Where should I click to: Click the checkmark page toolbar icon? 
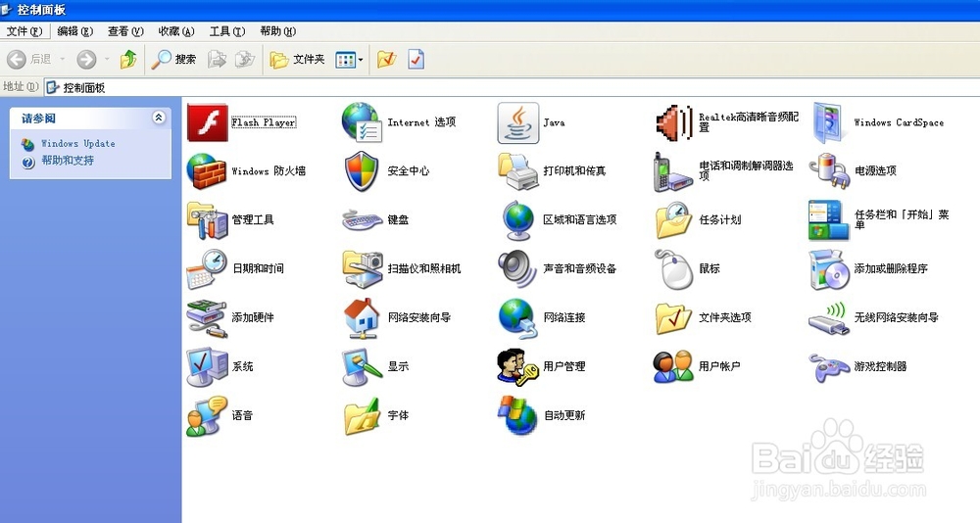click(416, 60)
